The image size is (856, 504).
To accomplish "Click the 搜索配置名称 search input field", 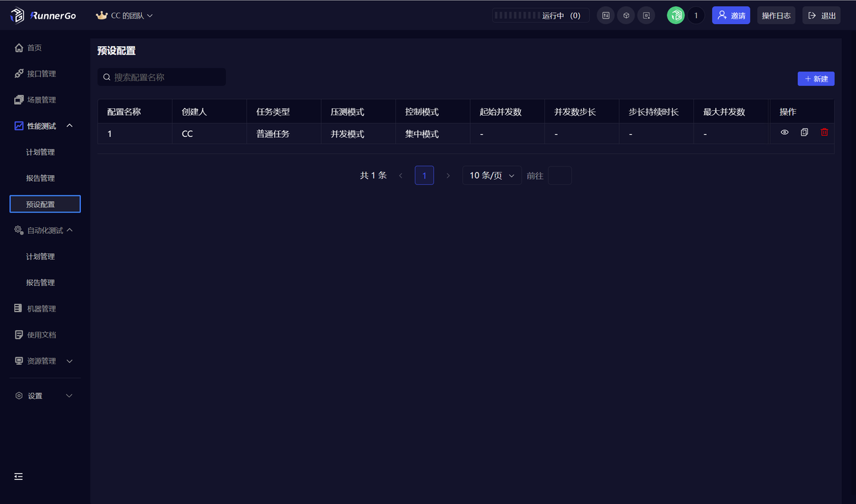I will coord(161,77).
